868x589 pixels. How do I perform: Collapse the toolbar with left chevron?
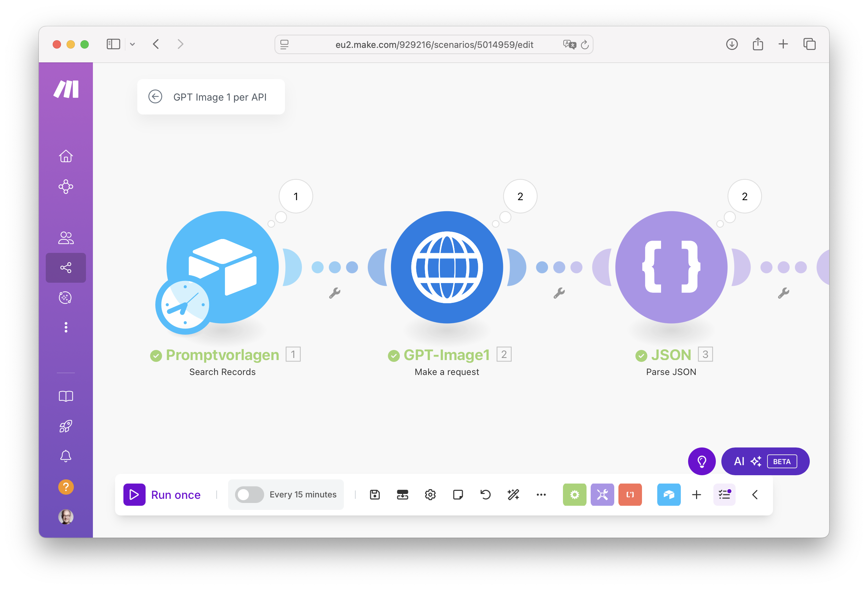pos(755,495)
